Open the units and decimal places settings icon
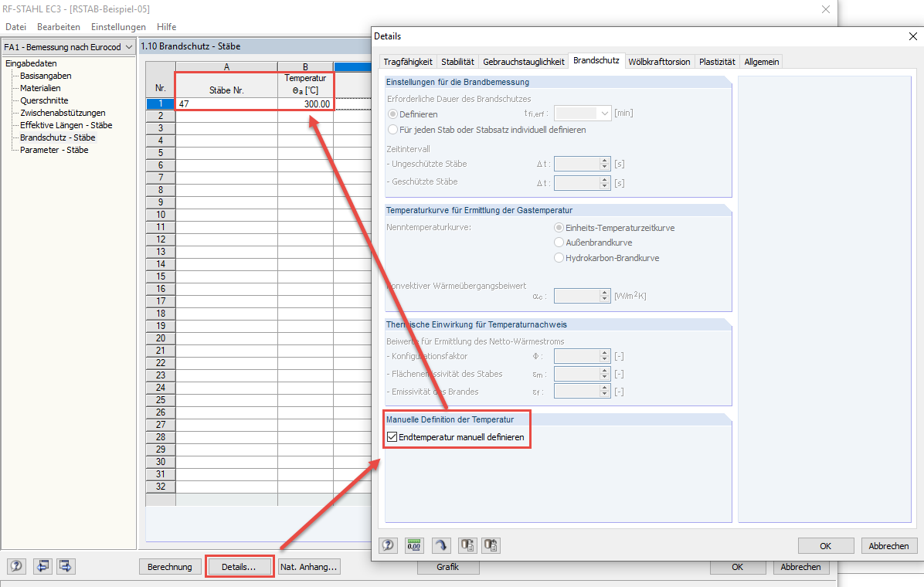This screenshot has height=587, width=924. [x=414, y=545]
